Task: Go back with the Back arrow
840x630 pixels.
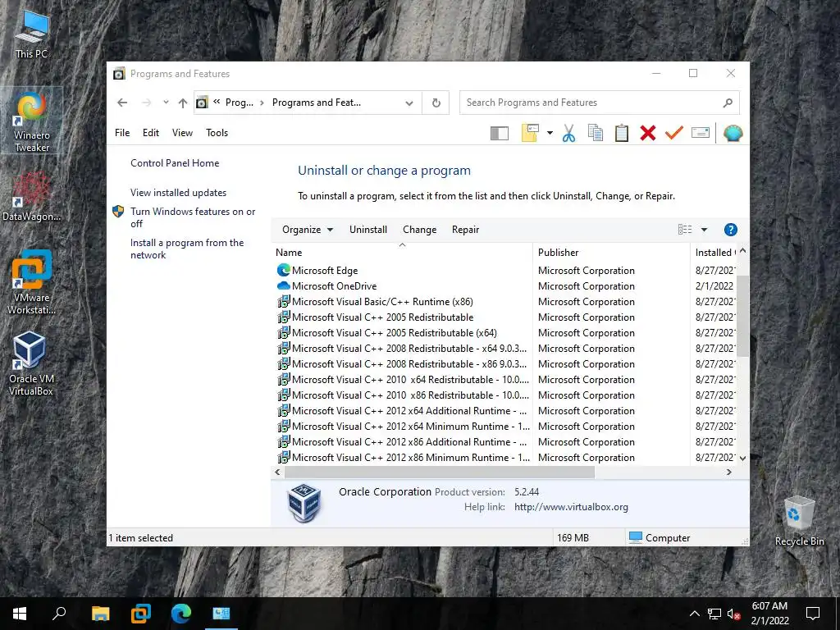Action: click(122, 103)
